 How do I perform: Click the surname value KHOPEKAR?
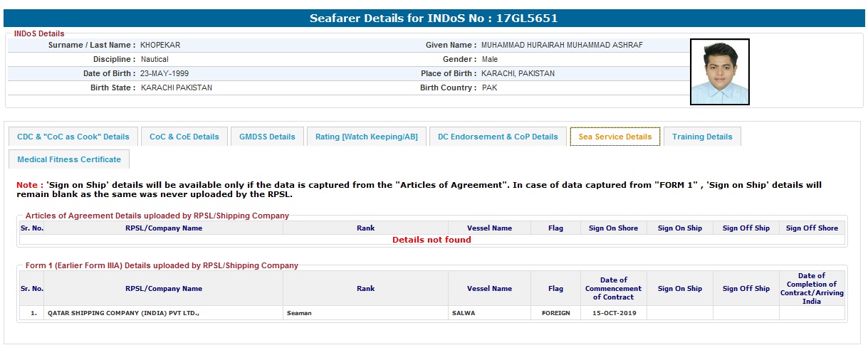click(x=160, y=45)
